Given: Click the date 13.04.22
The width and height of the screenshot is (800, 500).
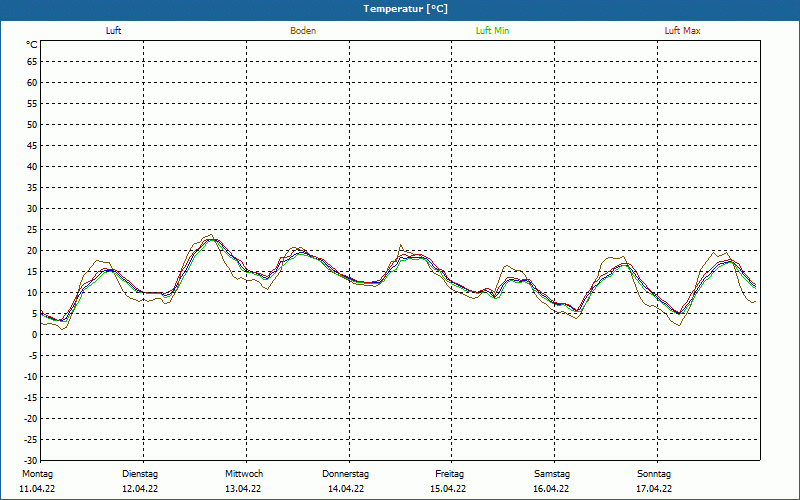Looking at the screenshot, I should coord(243,489).
